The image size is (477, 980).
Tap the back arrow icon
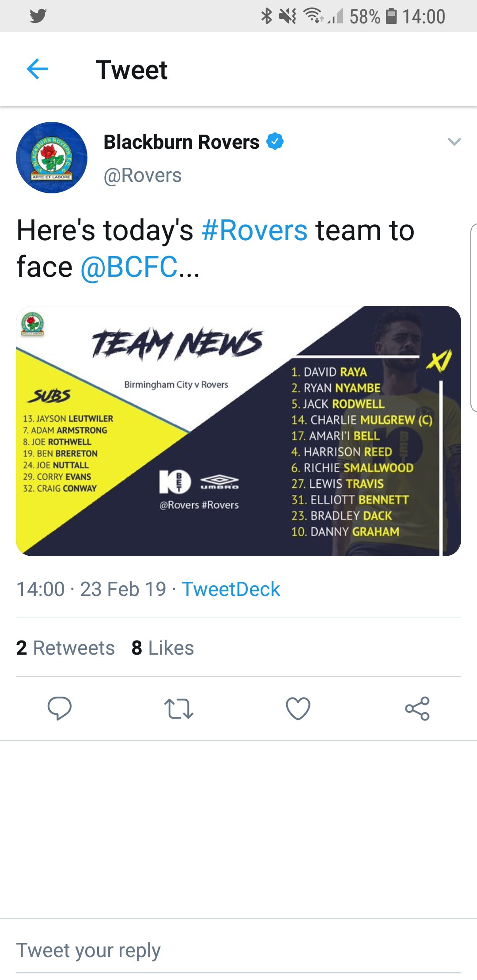point(37,69)
